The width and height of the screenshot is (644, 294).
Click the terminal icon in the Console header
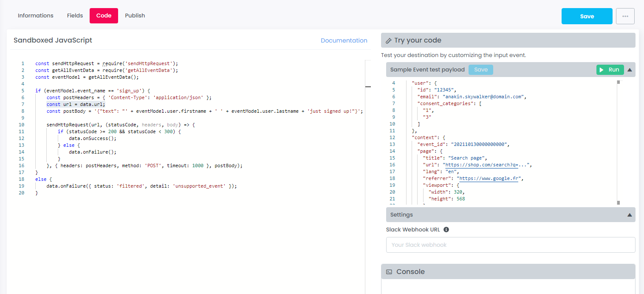click(x=389, y=272)
